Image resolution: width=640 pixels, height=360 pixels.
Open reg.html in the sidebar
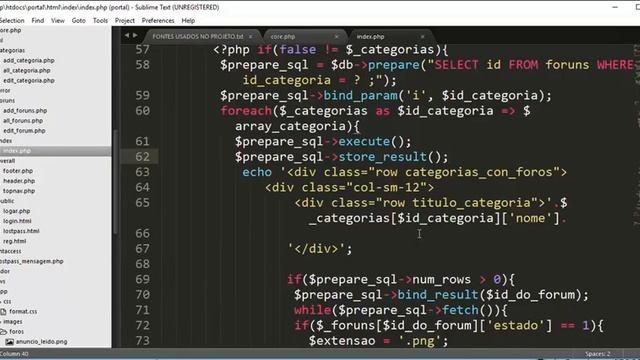pos(15,241)
